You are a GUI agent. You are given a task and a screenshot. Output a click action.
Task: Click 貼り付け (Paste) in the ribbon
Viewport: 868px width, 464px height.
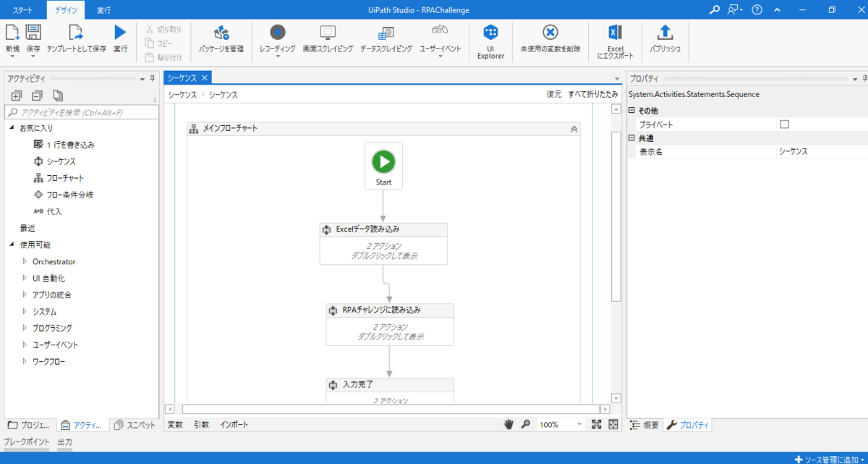[x=163, y=57]
